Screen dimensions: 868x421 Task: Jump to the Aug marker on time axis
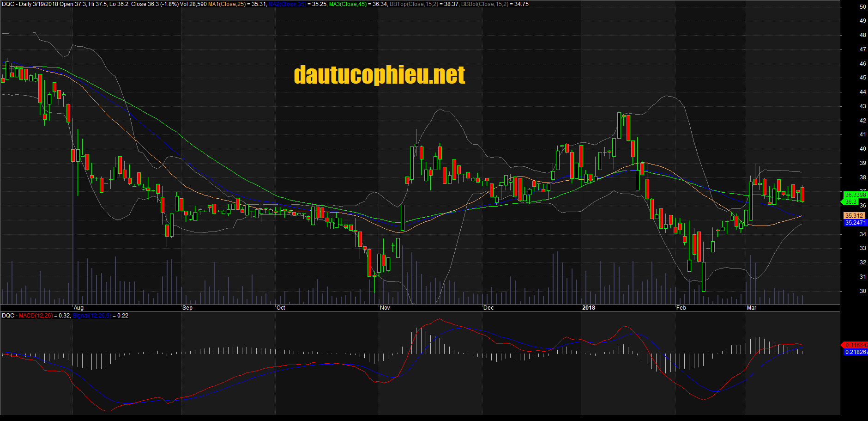coord(78,308)
